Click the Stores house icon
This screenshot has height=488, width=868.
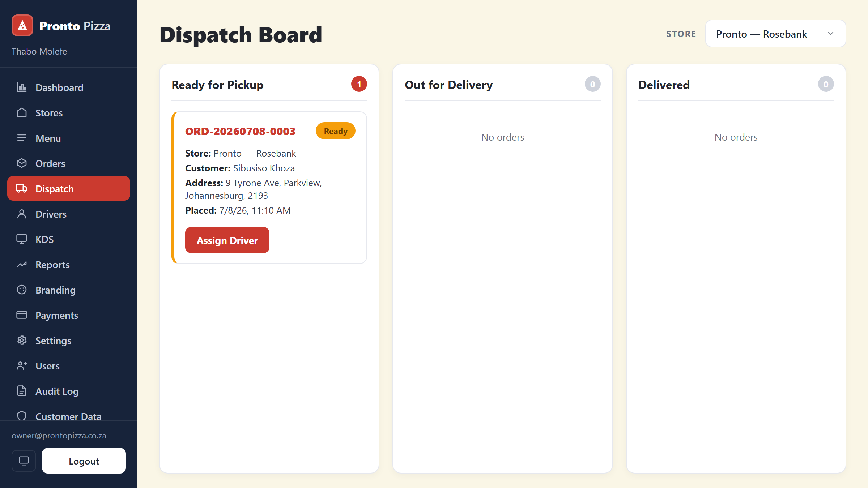(x=22, y=113)
